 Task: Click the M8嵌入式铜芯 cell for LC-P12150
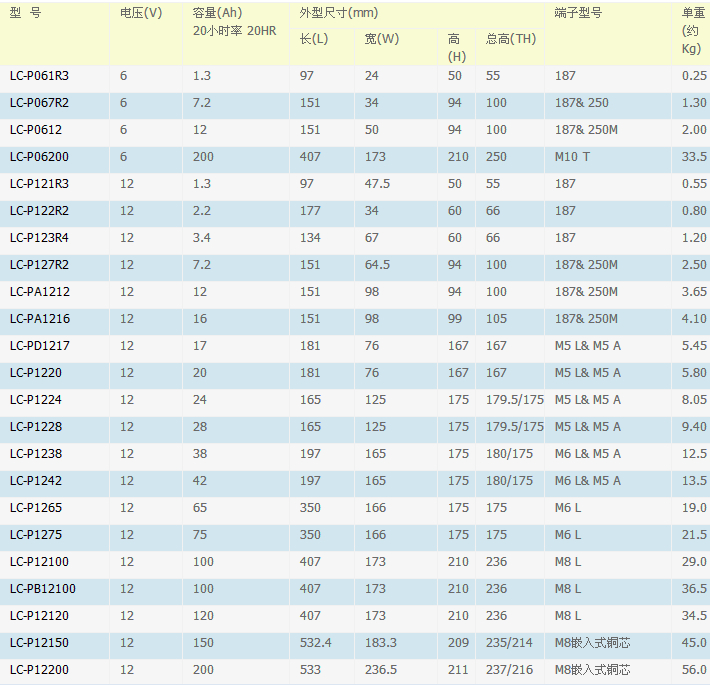pos(592,643)
